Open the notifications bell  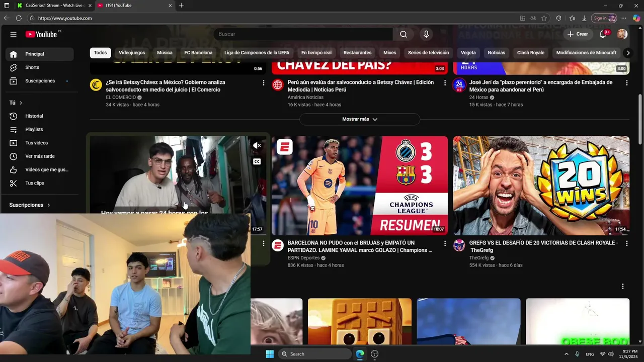(603, 34)
